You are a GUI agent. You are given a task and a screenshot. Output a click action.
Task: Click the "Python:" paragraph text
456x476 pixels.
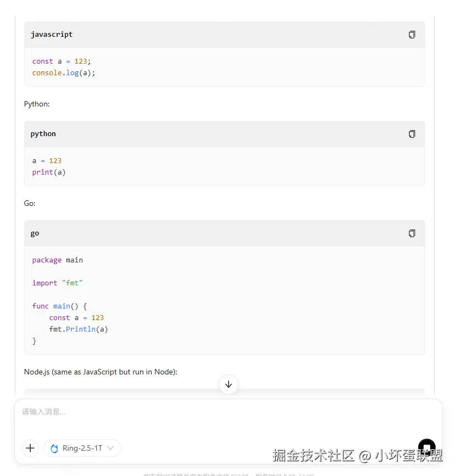pyautogui.click(x=37, y=104)
